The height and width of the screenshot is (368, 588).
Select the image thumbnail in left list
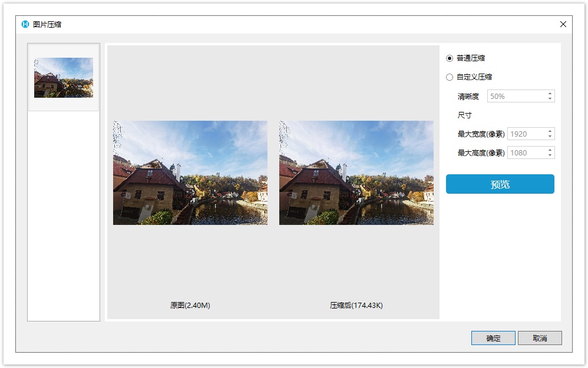[64, 78]
